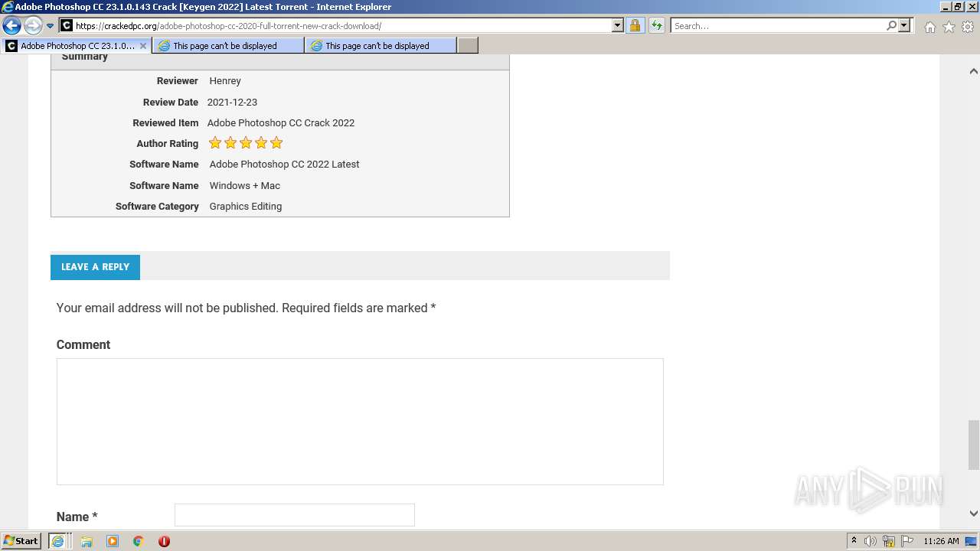Screen dimensions: 980x551
Task: Select the 'Graphics Editing' category text
Action: pyautogui.click(x=246, y=207)
